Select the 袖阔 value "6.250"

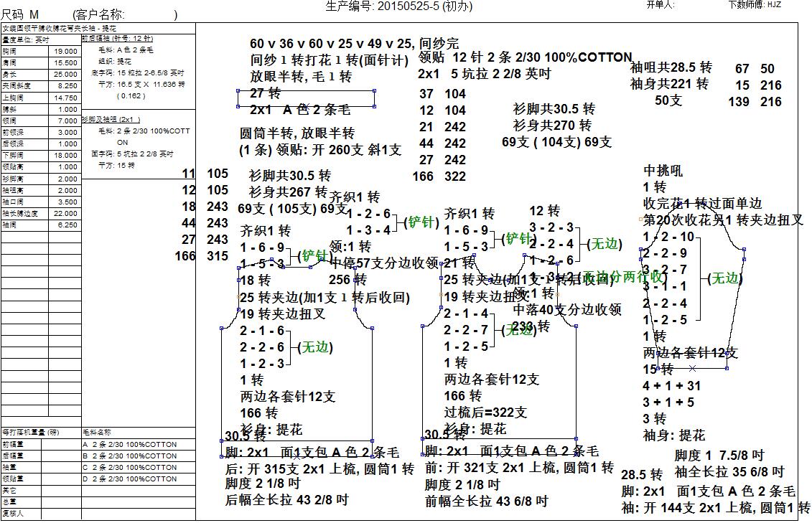coord(67,225)
